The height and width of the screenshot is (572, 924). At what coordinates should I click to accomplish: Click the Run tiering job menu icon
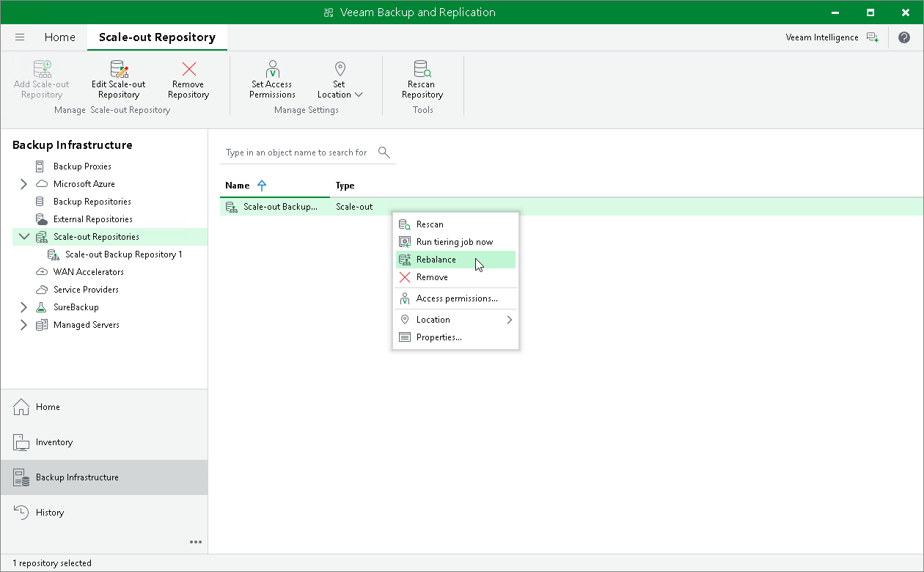tap(405, 242)
